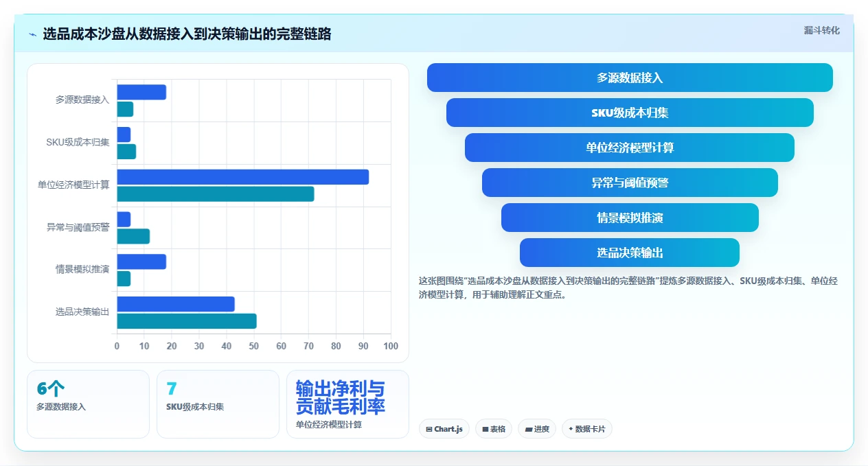Click the 多源数据接入 chart axis label
The image size is (868, 466).
click(82, 100)
